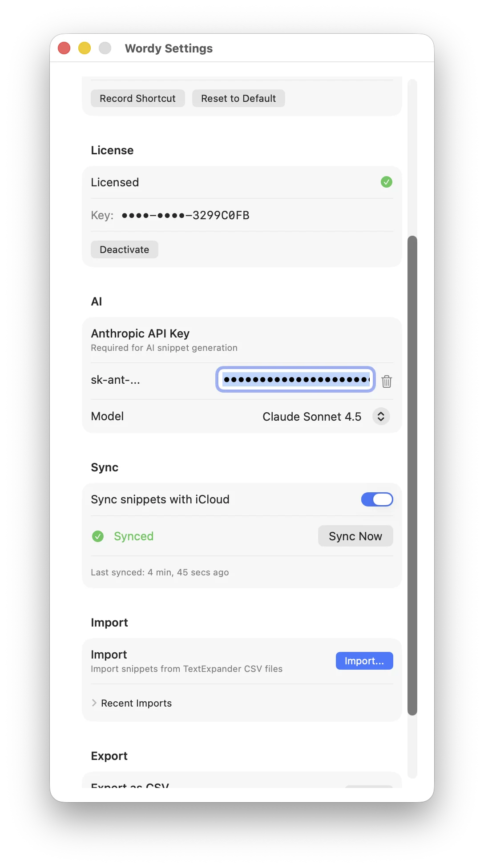Click the Wordy Settings title bar

[x=169, y=48]
